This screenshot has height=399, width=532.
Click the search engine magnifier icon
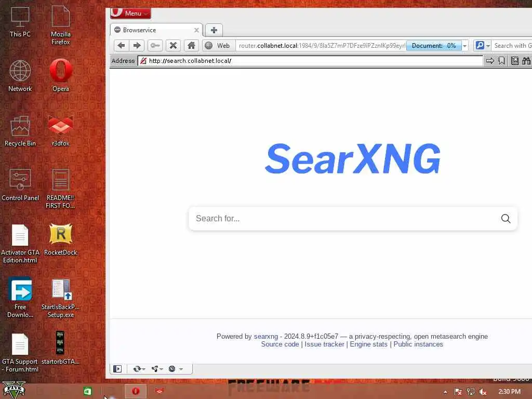[x=480, y=46]
